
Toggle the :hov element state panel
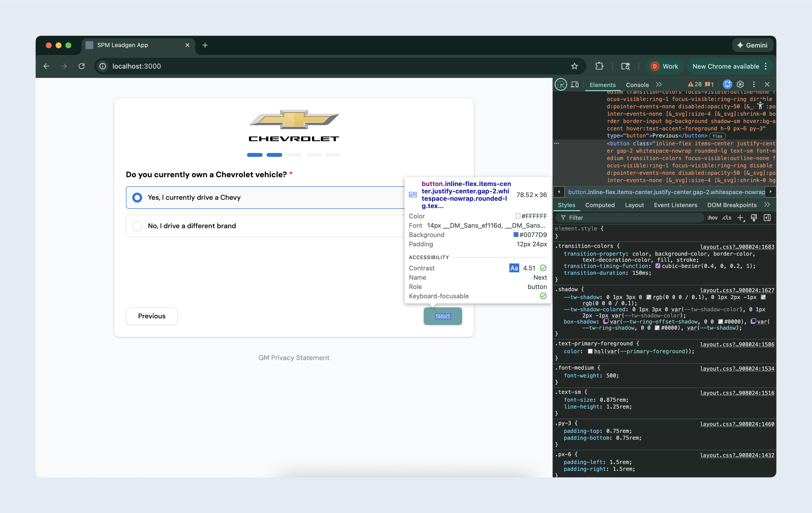[x=712, y=218]
